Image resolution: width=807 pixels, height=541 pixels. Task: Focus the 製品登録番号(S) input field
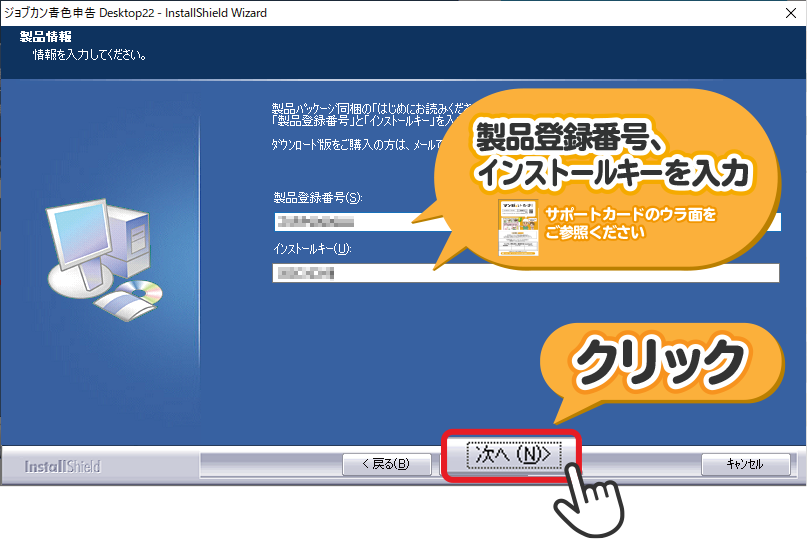(x=527, y=222)
